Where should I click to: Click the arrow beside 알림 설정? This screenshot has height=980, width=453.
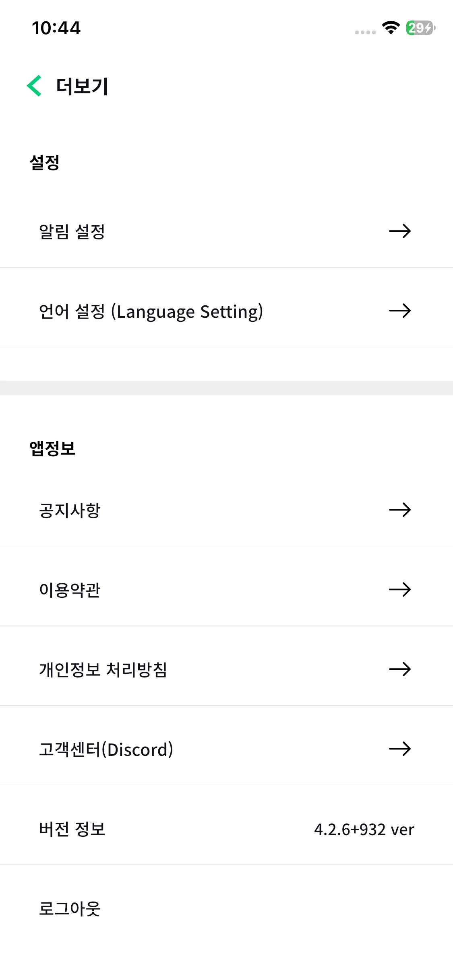pyautogui.click(x=399, y=231)
